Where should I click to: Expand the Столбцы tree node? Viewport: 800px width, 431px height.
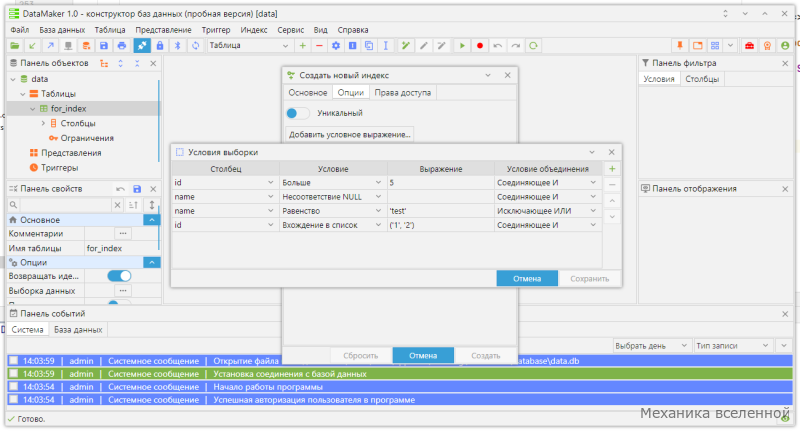[x=43, y=123]
